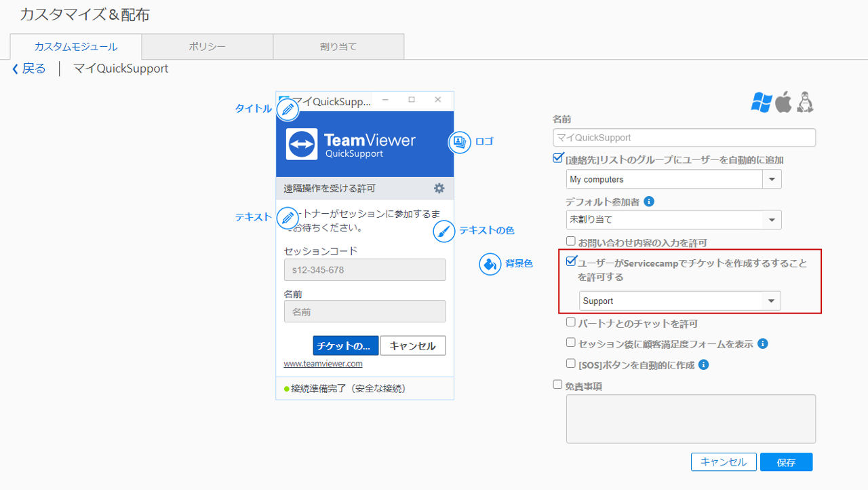Check [SOS]ボタンを自動的に作成 checkbox
This screenshot has height=490, width=868.
point(571,364)
